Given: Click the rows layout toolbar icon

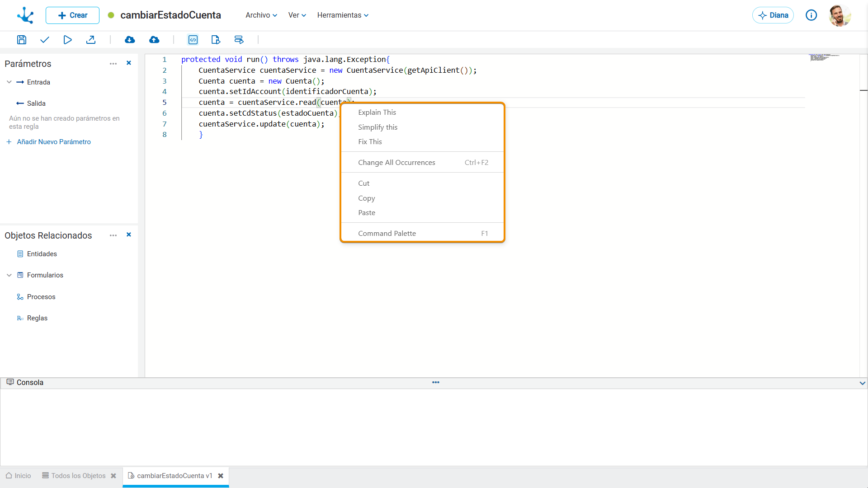Looking at the screenshot, I should [x=239, y=40].
